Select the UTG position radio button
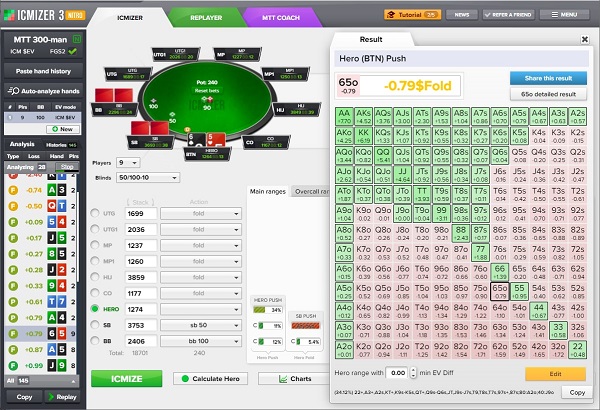Screen dimensions: 600x410 click(95, 213)
